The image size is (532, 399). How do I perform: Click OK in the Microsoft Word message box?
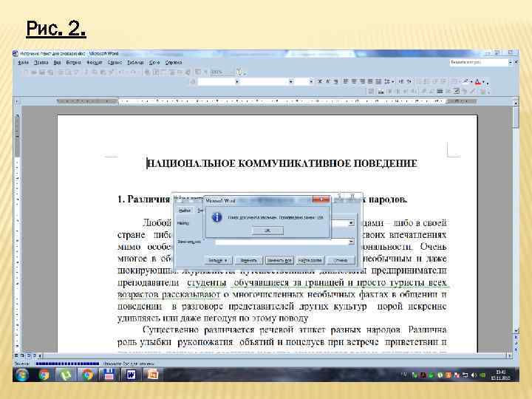(267, 231)
